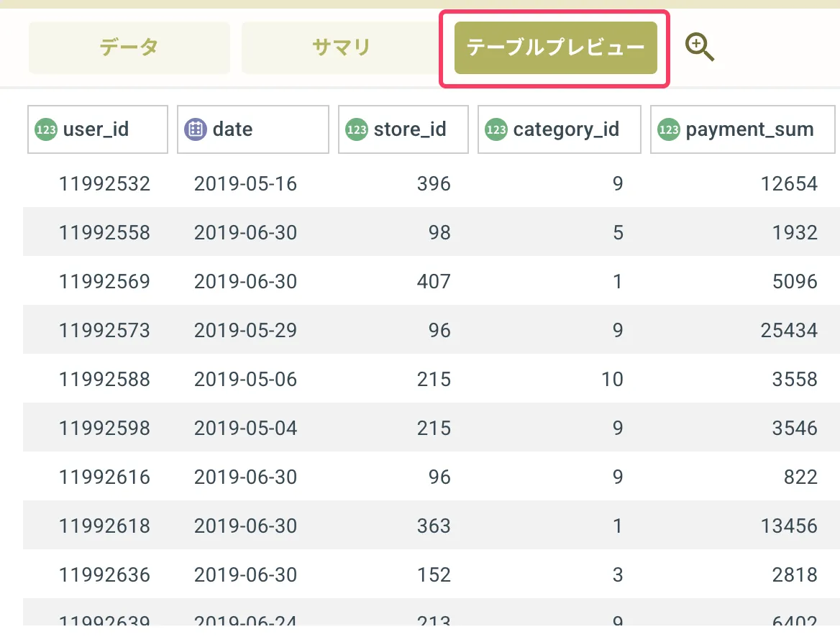Click store_id cell in row 11992616

click(x=439, y=477)
